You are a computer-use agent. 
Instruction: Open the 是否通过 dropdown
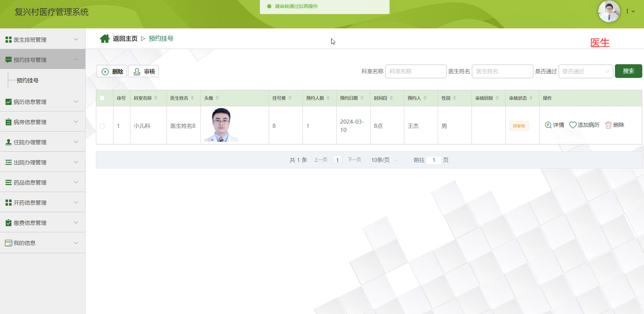point(586,71)
